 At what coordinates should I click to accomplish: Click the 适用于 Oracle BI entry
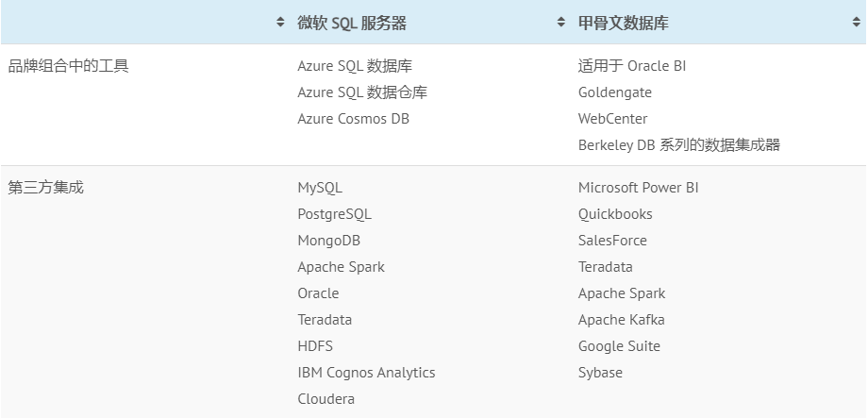[x=631, y=66]
